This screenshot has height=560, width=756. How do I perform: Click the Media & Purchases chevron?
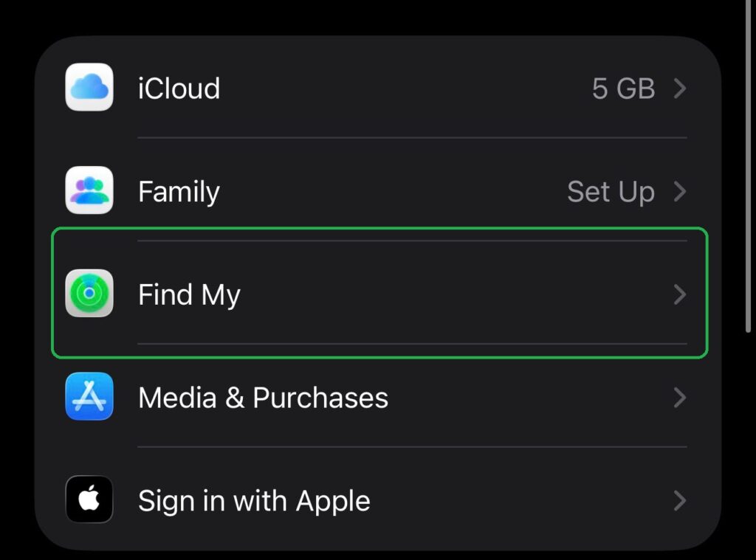point(680,398)
